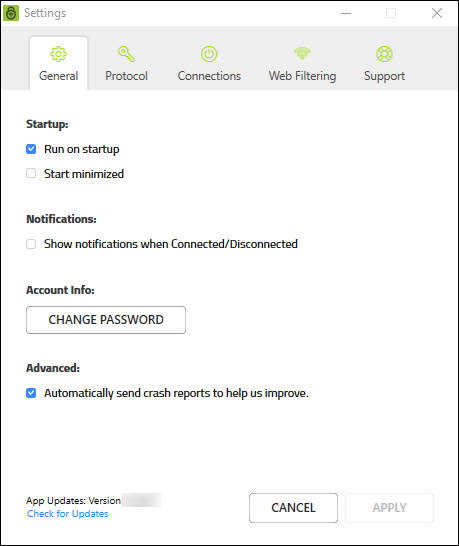Click the gear icon above General
Screen dimensions: 459x546
pos(58,54)
